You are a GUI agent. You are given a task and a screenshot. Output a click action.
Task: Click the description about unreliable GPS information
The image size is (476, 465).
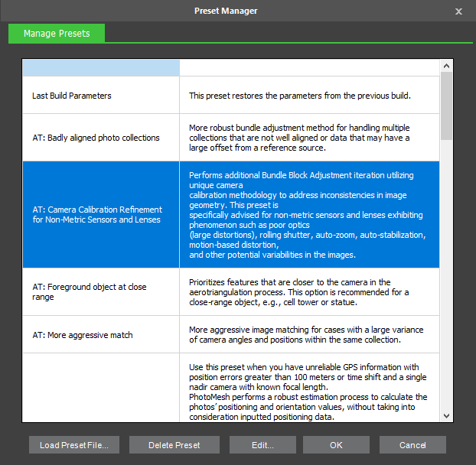pyautogui.click(x=308, y=386)
